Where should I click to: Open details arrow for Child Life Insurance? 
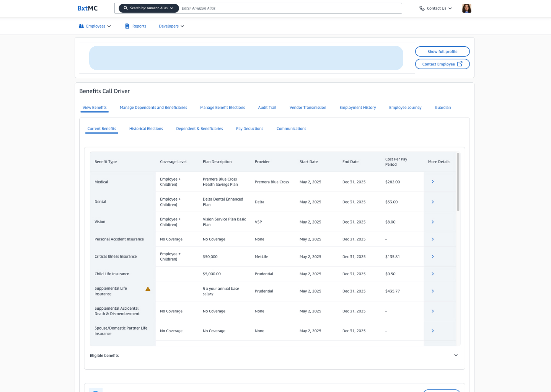[x=433, y=274]
